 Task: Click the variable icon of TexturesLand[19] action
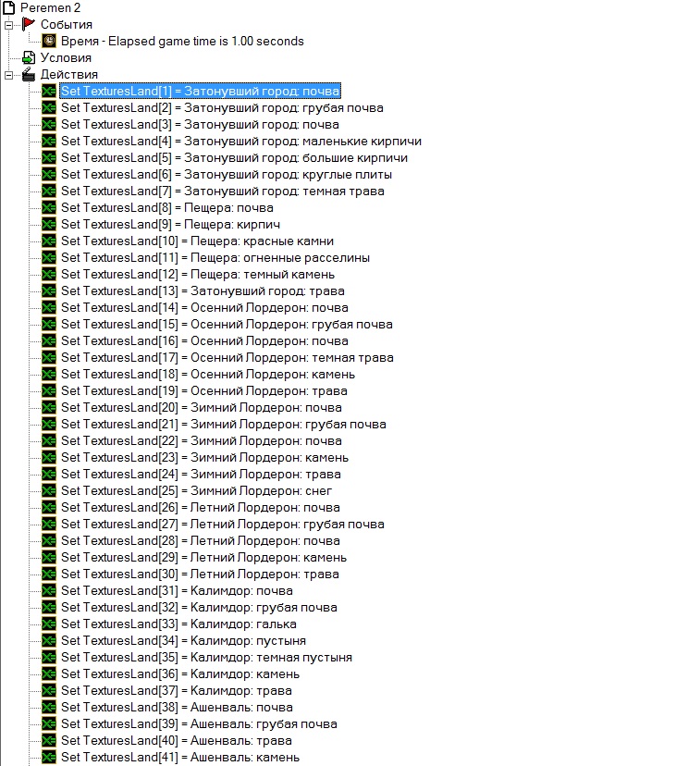click(49, 390)
